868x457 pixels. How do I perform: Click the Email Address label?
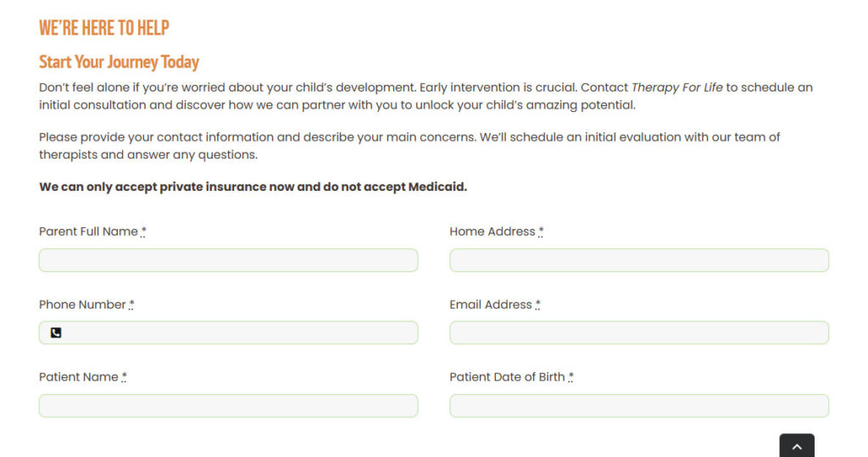[491, 304]
